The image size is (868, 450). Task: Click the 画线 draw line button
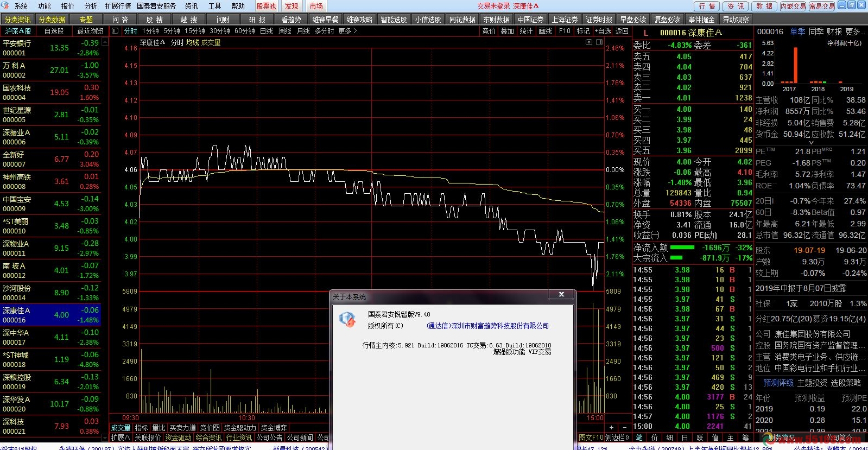(x=545, y=31)
